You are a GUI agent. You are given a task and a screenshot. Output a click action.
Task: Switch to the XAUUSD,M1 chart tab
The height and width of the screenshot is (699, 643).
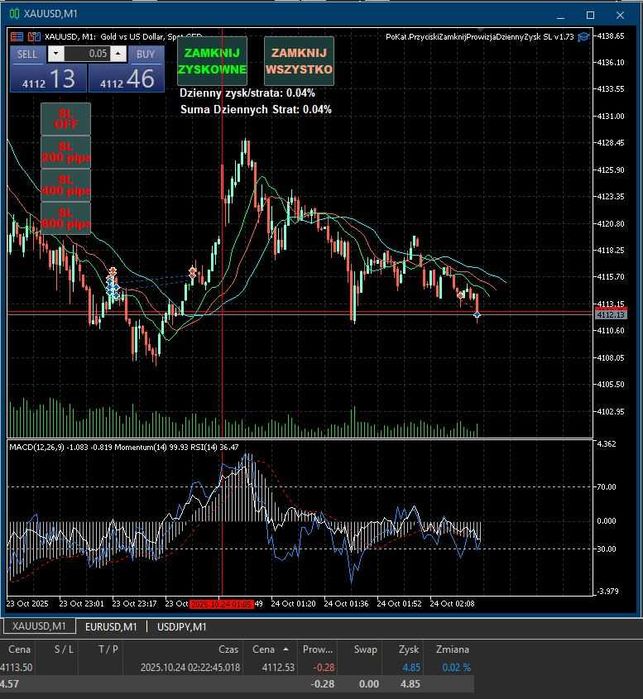pos(39,626)
